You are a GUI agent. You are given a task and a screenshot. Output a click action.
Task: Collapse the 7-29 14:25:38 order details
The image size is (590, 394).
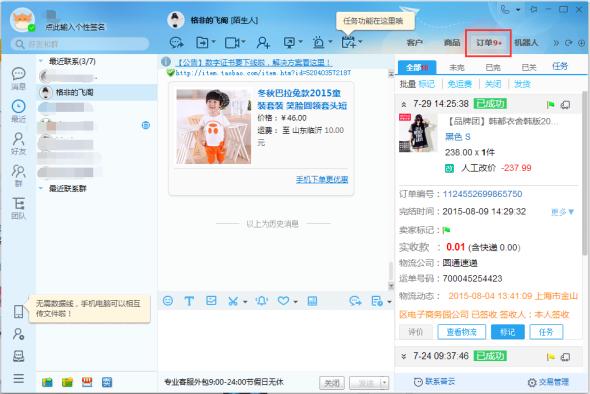[x=404, y=104]
